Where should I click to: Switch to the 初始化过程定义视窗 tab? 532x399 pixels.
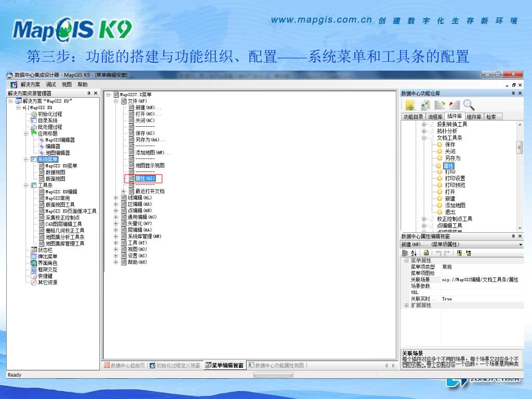175,365
